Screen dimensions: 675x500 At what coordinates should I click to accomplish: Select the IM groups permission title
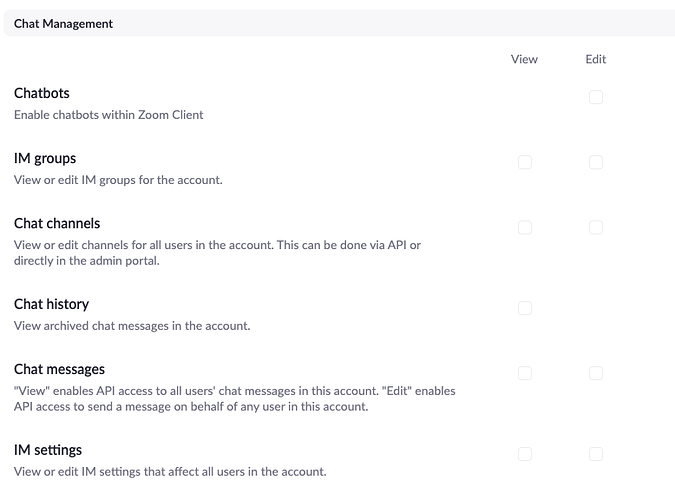(45, 158)
